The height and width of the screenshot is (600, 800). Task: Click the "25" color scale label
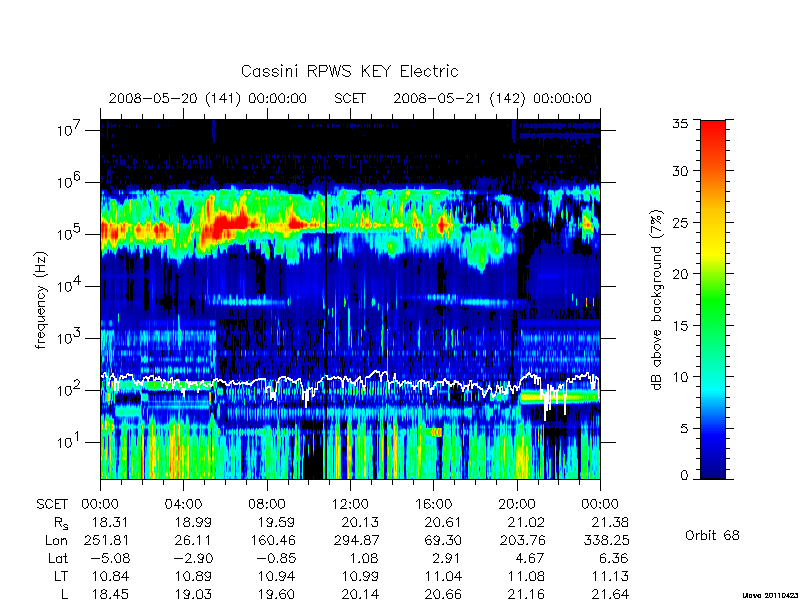(x=680, y=222)
